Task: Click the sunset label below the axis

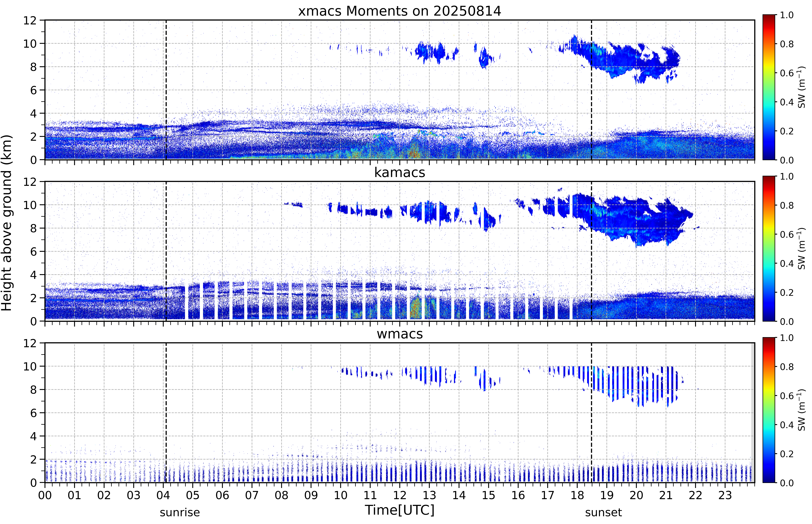Action: pos(604,512)
